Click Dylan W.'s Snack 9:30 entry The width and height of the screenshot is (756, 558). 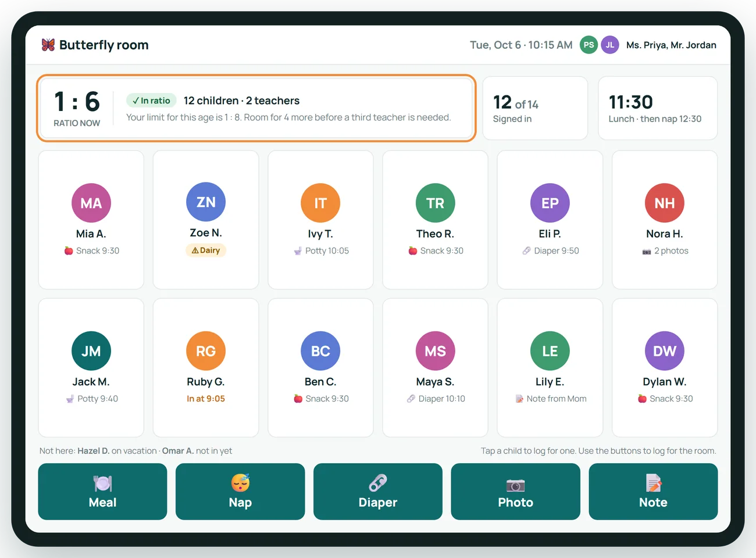pyautogui.click(x=665, y=399)
